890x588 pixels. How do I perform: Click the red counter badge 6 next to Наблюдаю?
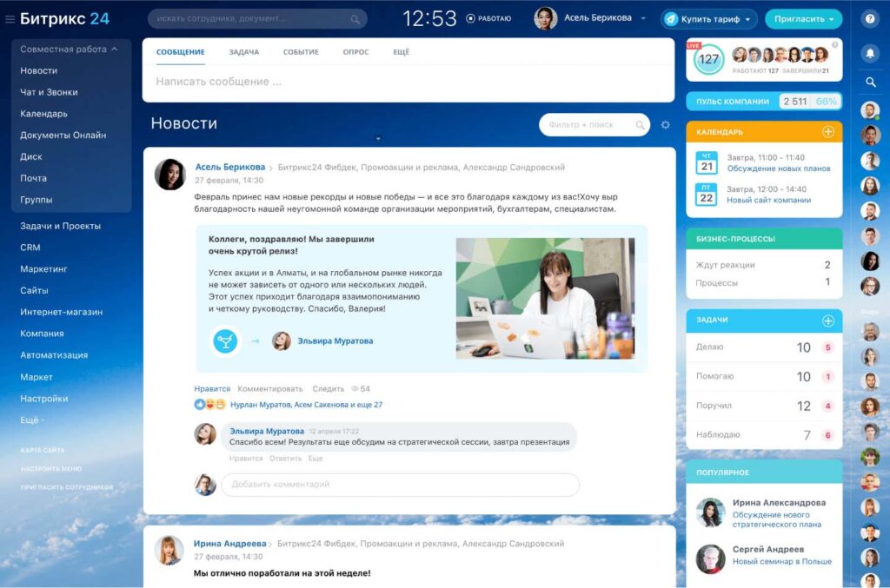click(827, 435)
